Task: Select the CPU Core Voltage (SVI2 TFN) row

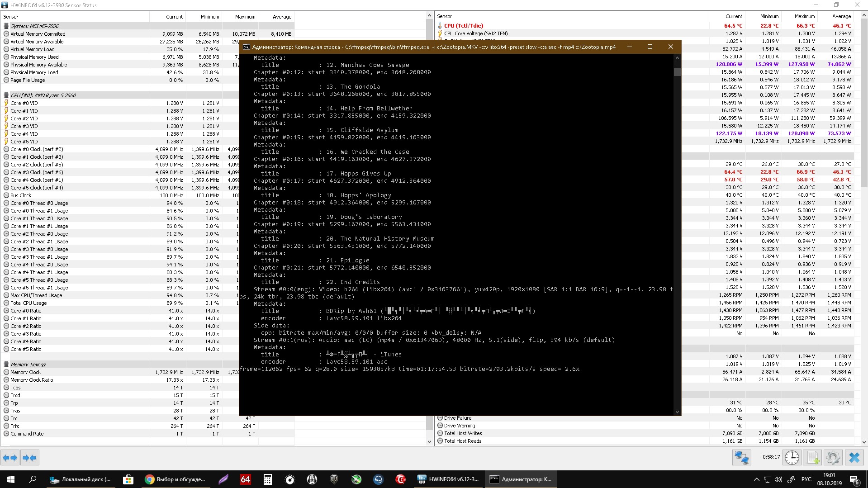Action: (645, 33)
